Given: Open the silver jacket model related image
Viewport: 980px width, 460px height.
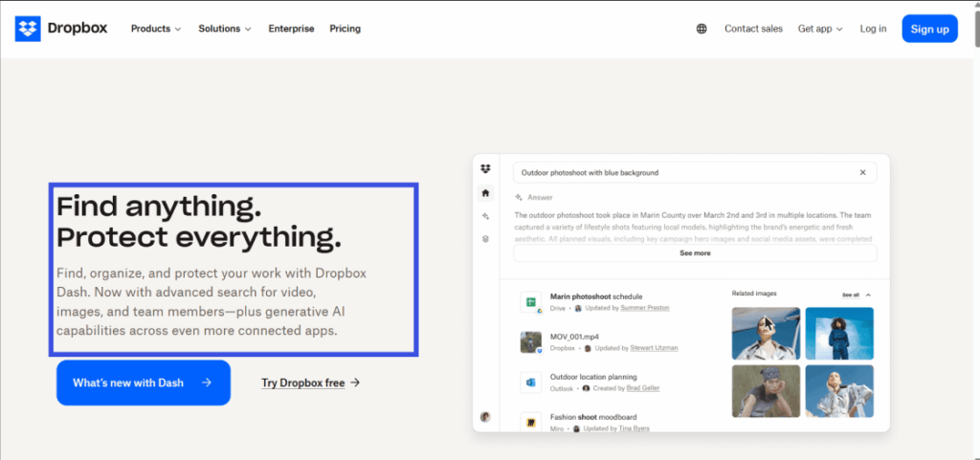Looking at the screenshot, I should click(839, 391).
